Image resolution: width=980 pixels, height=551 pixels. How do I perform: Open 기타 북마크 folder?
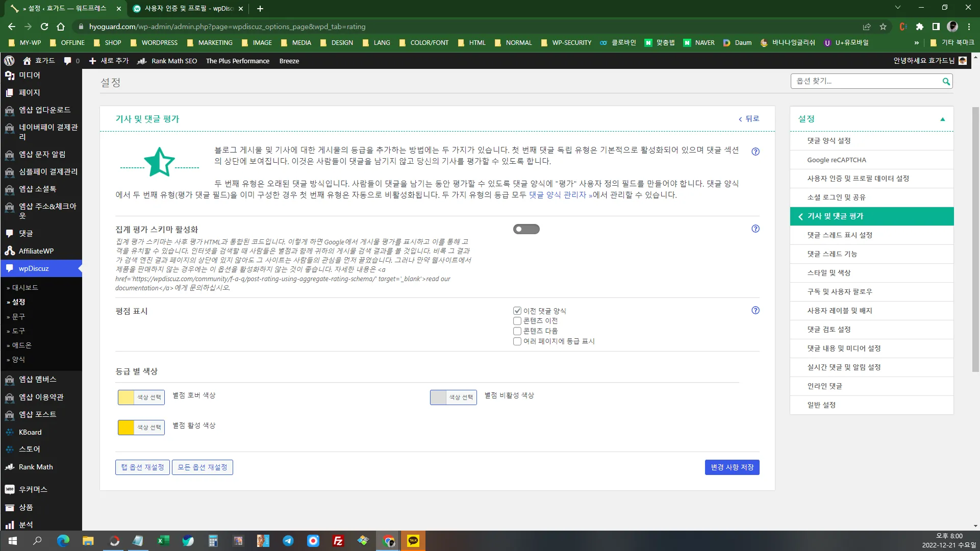(952, 43)
